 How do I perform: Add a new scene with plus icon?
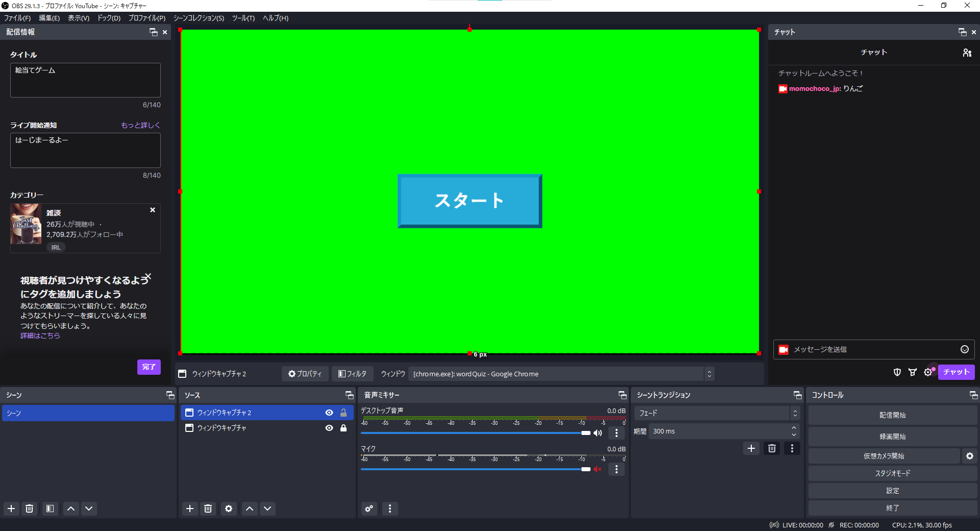coord(11,509)
